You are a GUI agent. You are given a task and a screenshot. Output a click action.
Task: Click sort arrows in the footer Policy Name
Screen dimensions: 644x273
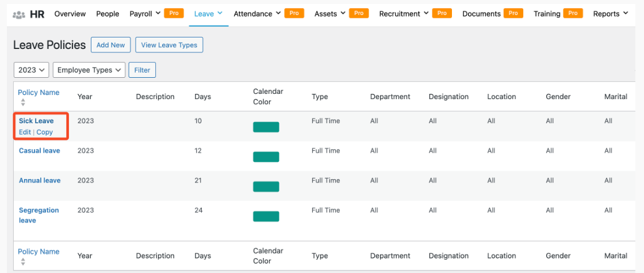click(x=23, y=261)
